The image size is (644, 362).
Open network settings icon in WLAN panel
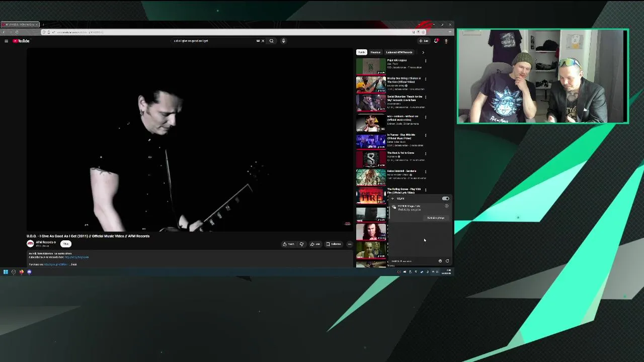(440, 261)
